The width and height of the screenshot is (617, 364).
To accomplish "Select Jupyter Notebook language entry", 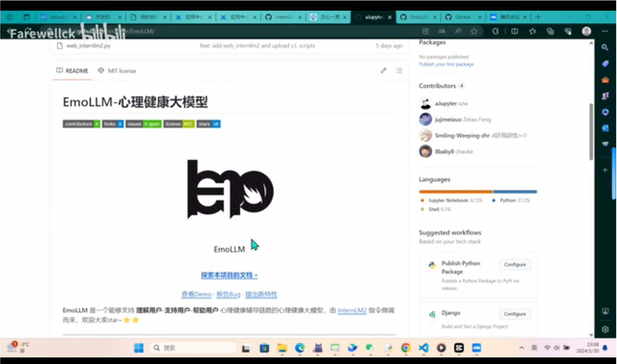I will point(451,200).
